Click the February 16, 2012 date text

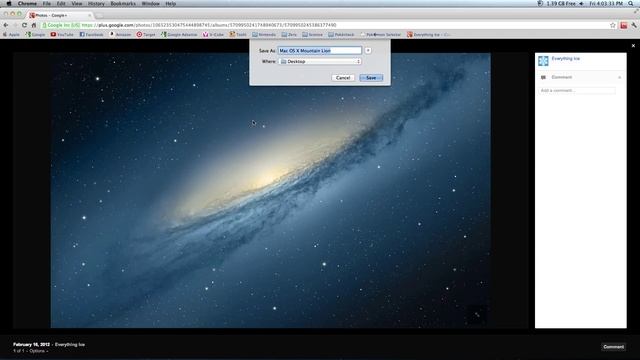coord(31,344)
